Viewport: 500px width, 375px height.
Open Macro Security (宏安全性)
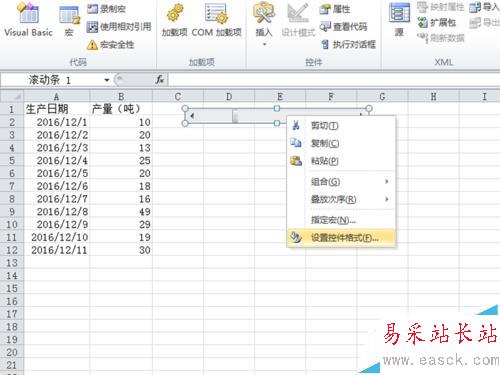coord(110,45)
